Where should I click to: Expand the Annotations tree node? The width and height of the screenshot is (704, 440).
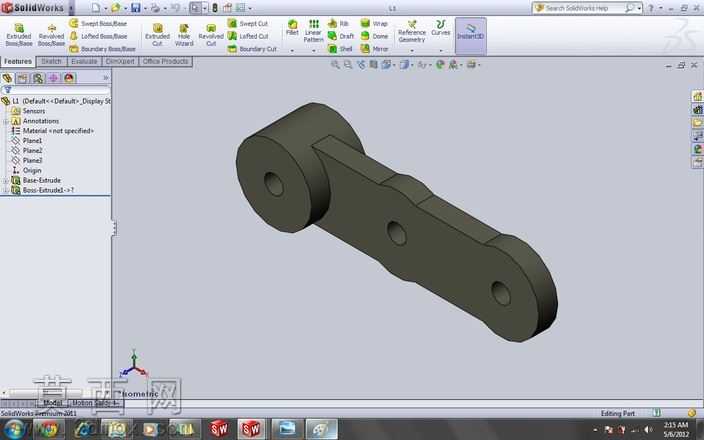point(6,121)
